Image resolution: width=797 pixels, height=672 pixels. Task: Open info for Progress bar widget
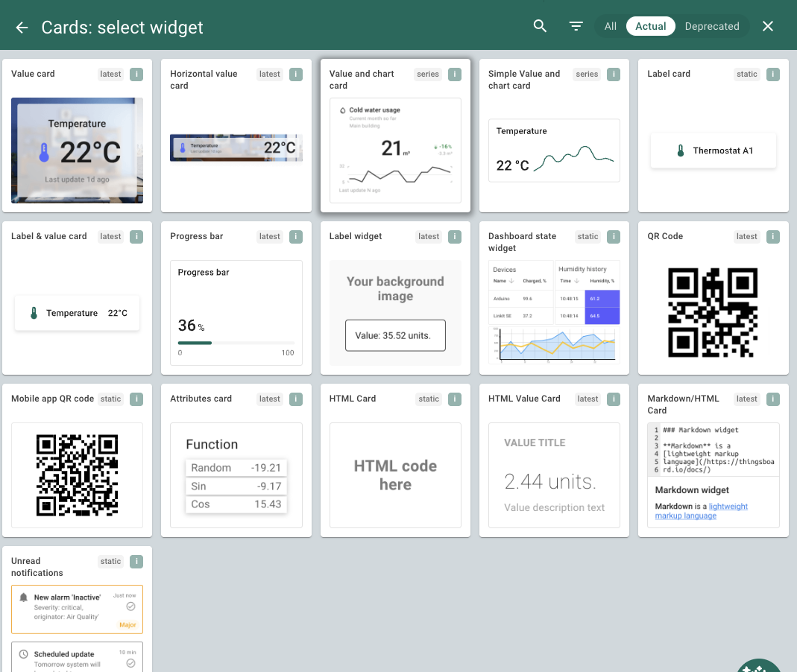(x=296, y=237)
